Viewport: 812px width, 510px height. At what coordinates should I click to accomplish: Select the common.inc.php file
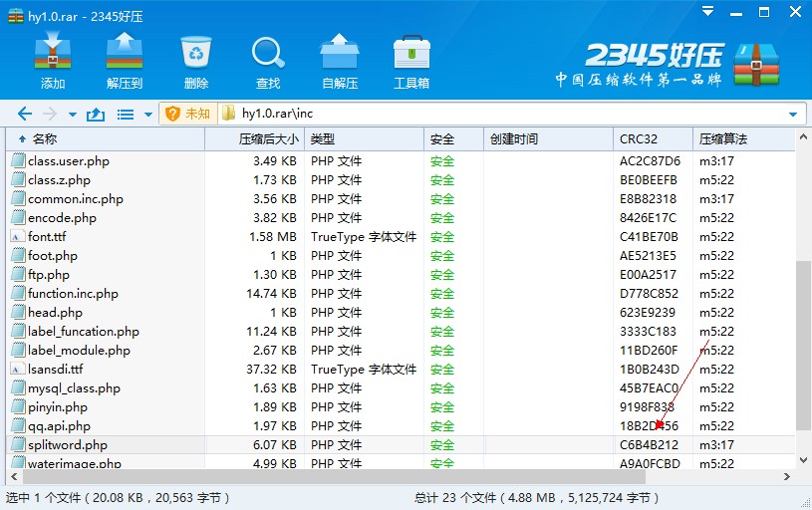(76, 199)
